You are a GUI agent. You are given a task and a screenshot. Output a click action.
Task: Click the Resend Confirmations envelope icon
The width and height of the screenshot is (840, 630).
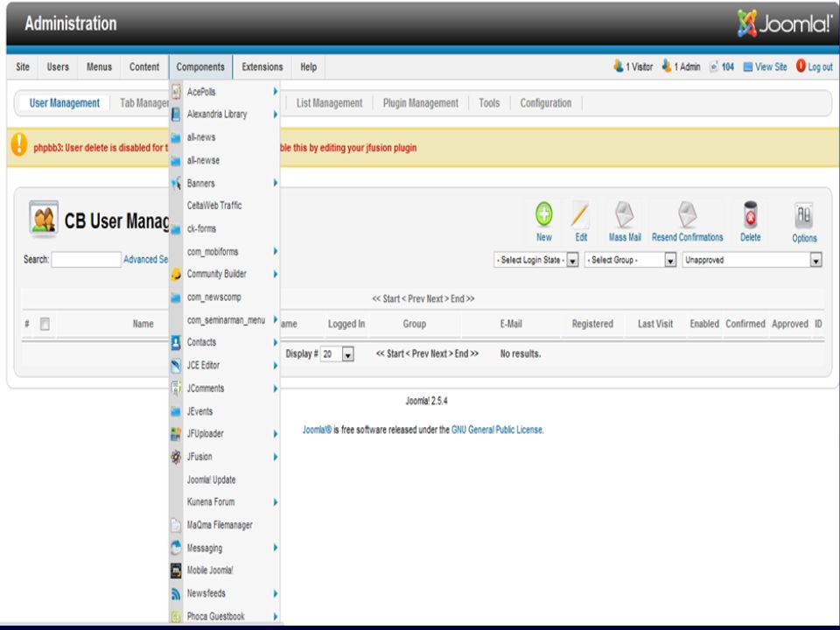tap(688, 214)
